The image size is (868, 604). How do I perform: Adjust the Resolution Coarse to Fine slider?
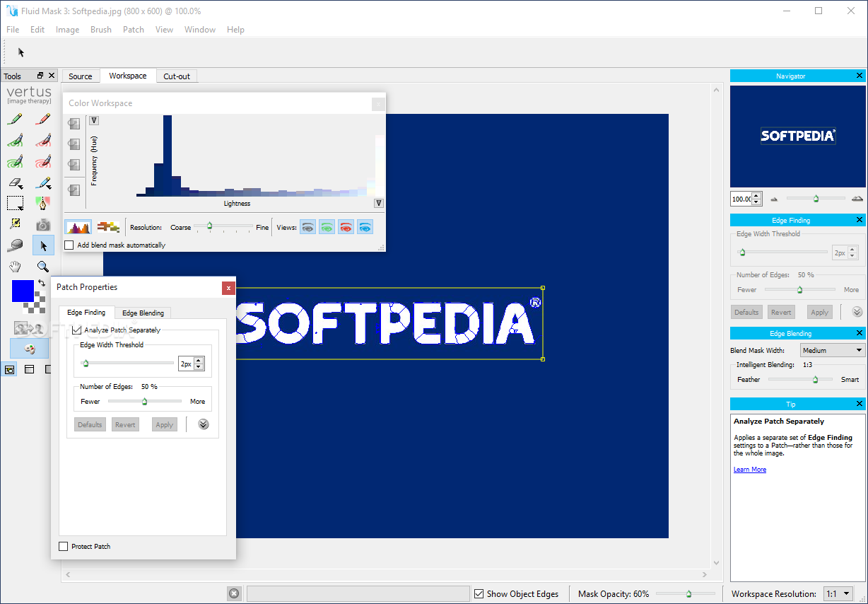[223, 227]
